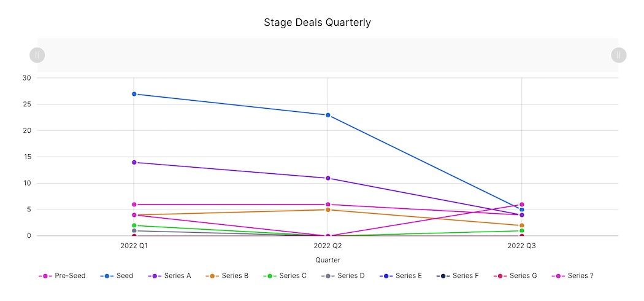Toggle Series C legend entry
The width and height of the screenshot is (644, 301).
click(x=285, y=276)
